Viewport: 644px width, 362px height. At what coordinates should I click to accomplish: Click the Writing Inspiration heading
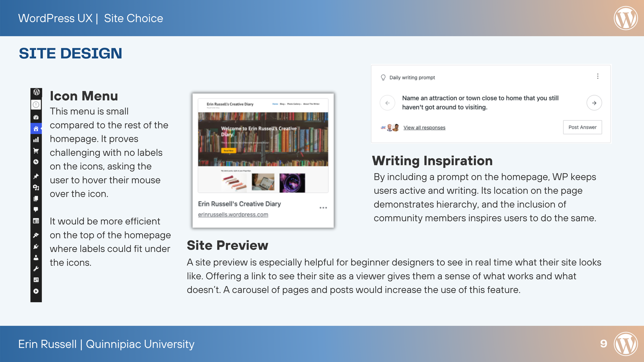click(432, 161)
